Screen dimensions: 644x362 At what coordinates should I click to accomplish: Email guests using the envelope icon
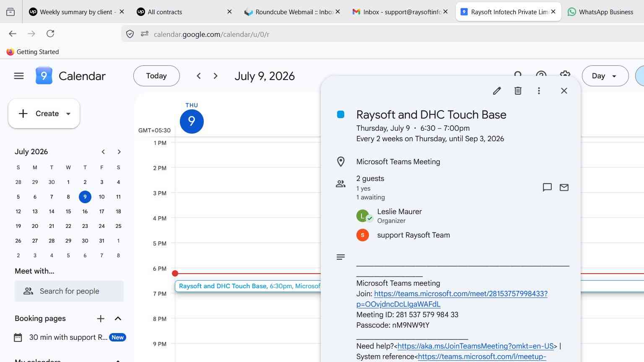pos(564,187)
